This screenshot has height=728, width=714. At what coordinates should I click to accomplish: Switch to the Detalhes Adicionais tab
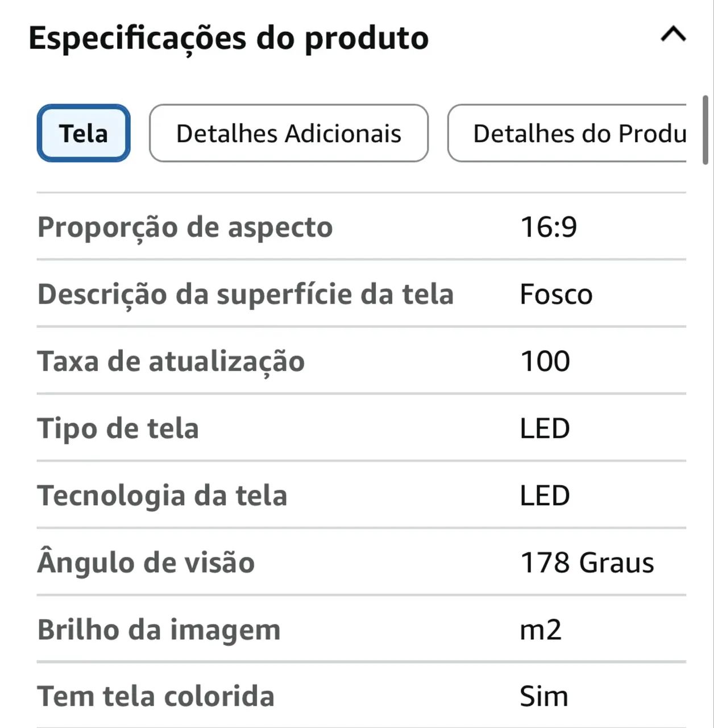click(288, 134)
